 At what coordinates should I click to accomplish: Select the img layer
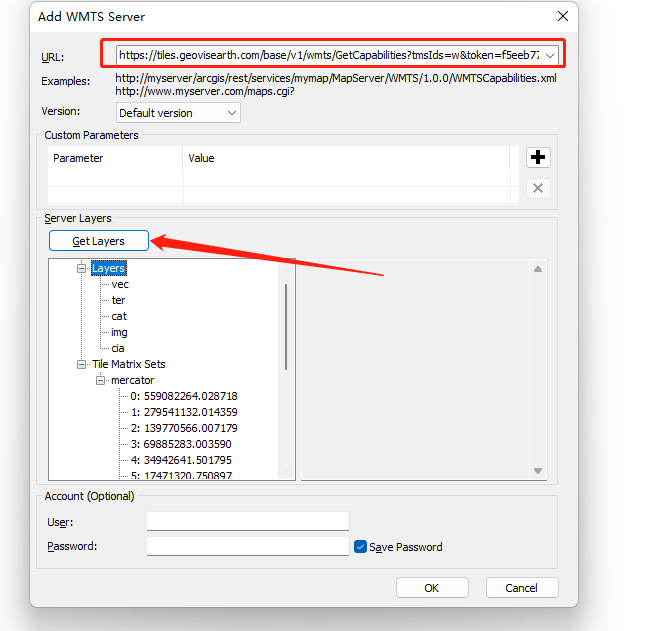(x=120, y=332)
